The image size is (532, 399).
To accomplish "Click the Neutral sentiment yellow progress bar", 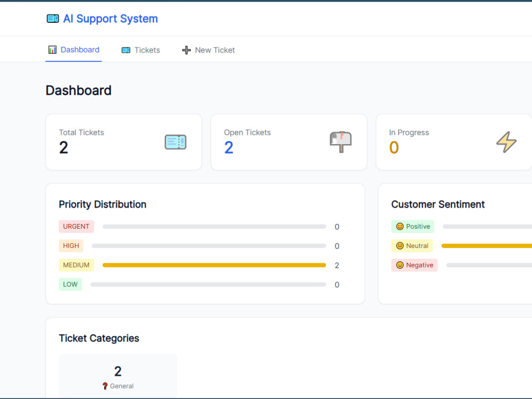I will coord(487,246).
